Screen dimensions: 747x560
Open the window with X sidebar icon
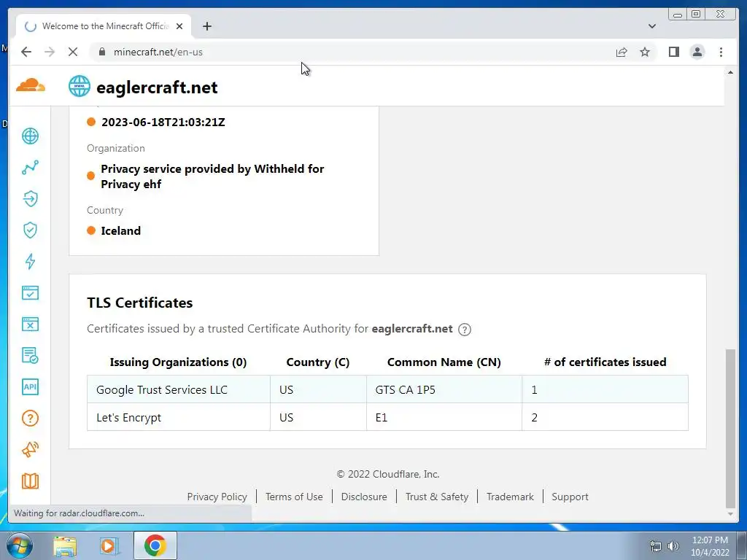click(30, 324)
